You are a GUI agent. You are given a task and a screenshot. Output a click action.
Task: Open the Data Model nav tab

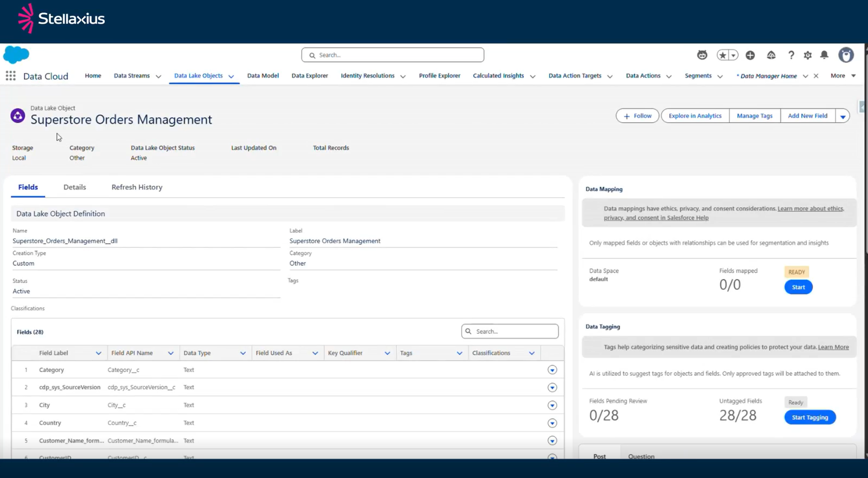[x=263, y=76]
